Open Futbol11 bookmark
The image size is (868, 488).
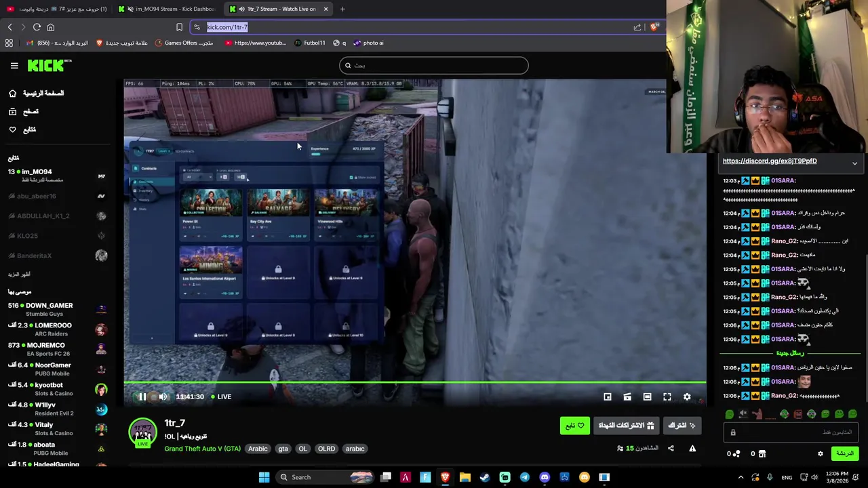click(310, 43)
